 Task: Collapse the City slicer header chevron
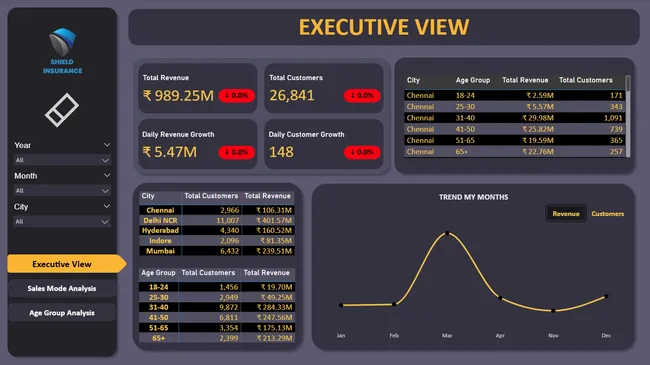pos(107,206)
